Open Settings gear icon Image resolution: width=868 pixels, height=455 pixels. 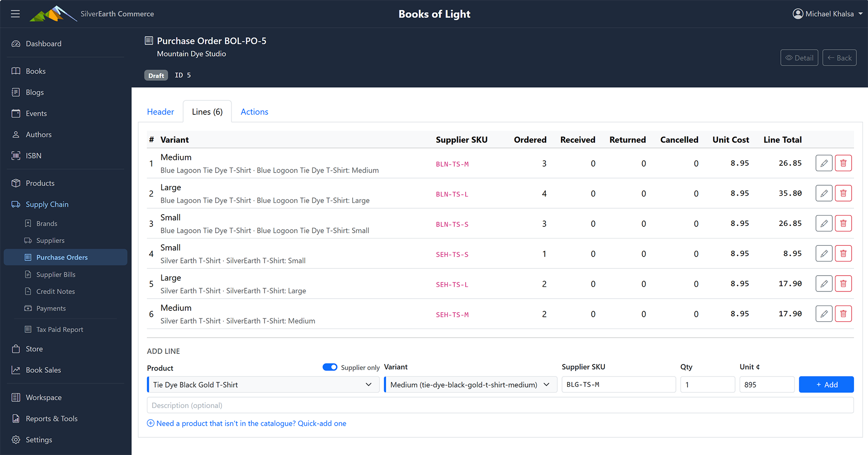(16, 440)
